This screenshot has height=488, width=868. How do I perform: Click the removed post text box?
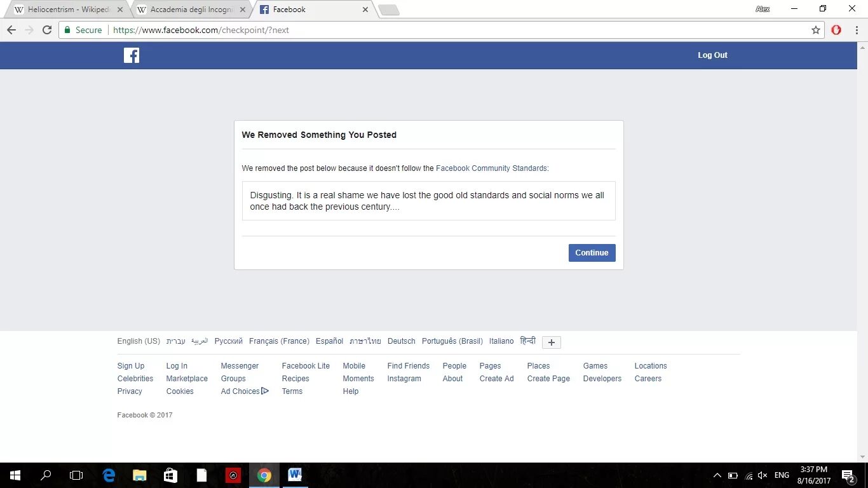(x=429, y=201)
